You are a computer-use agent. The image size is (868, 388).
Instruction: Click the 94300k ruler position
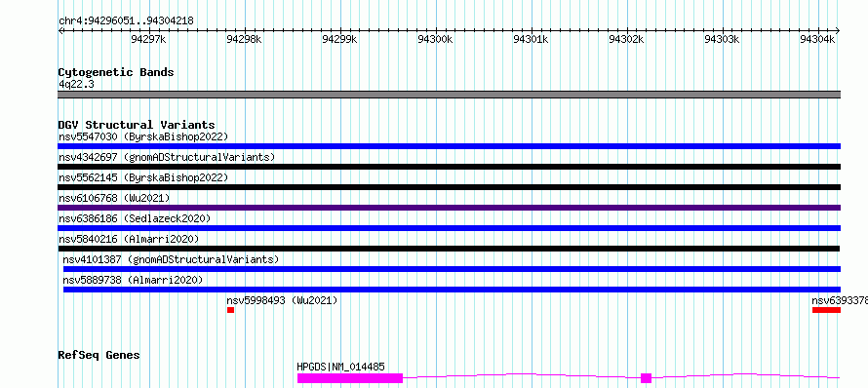point(435,39)
